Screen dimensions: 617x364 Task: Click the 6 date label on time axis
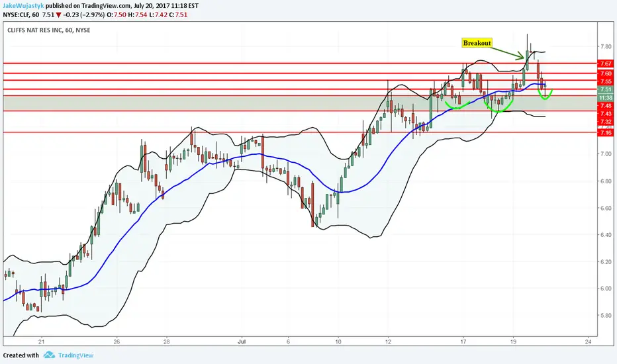pos(288,341)
